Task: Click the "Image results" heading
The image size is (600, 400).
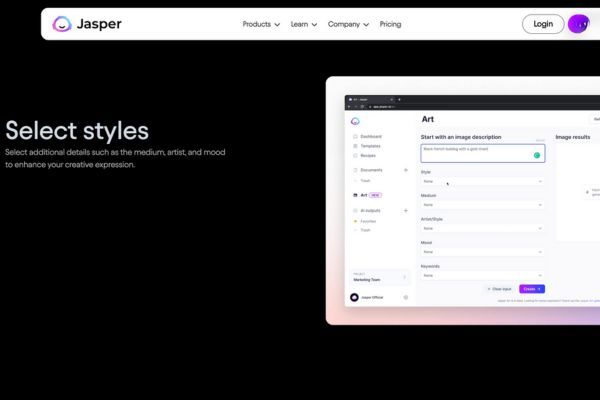Action: (x=572, y=137)
